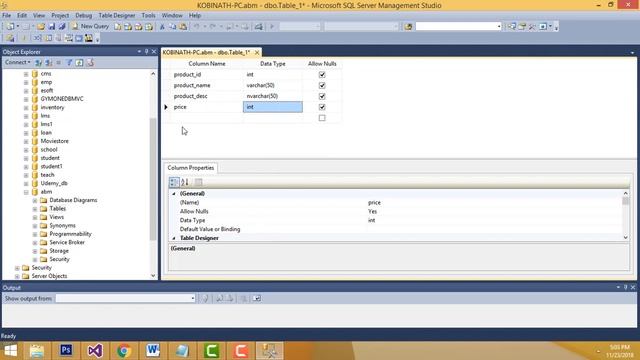
Task: Select the product_name column name cell
Action: 207,85
